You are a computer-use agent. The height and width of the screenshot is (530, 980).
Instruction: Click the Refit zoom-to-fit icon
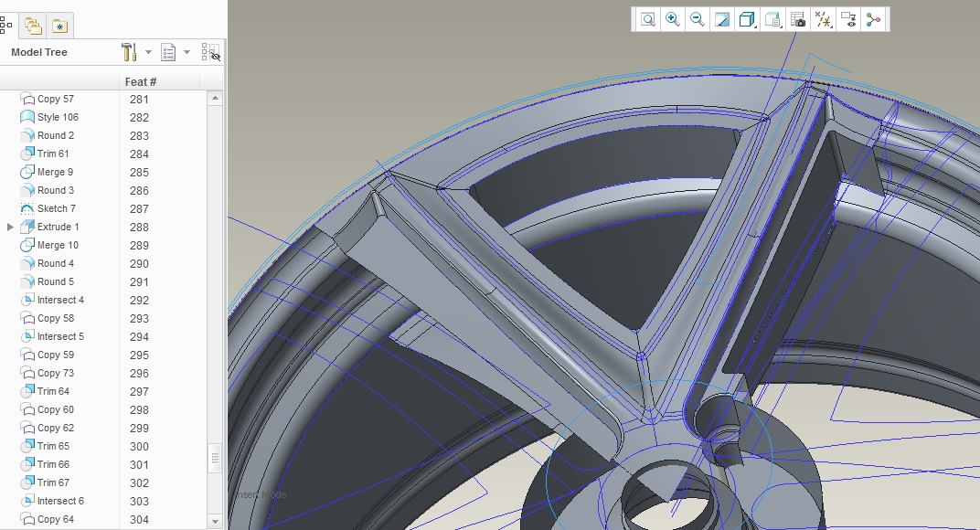click(x=648, y=19)
